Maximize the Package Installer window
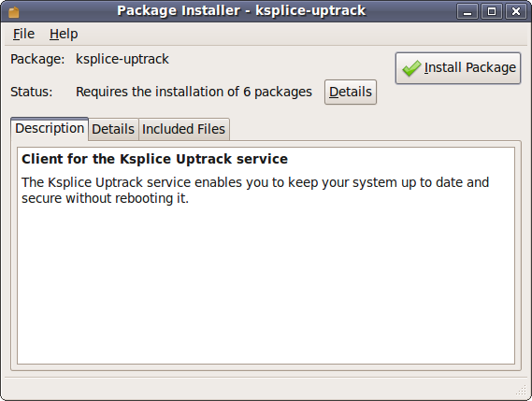532x401 pixels. pos(492,11)
